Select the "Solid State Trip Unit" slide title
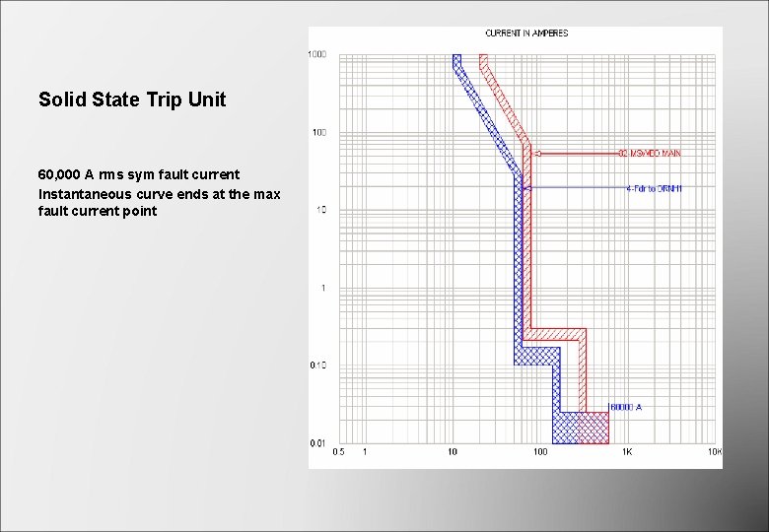The width and height of the screenshot is (769, 532). click(x=132, y=100)
